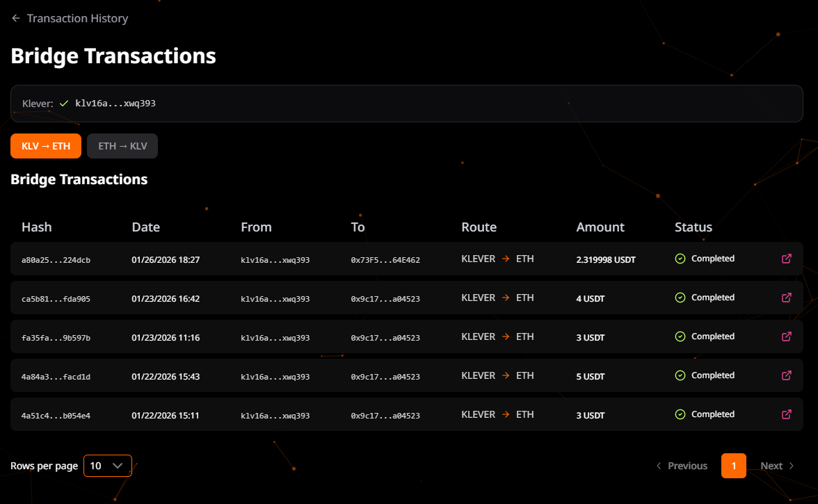Open external link for transaction 4a84a3...facd1d
Screen dimensions: 818x504
click(x=787, y=375)
